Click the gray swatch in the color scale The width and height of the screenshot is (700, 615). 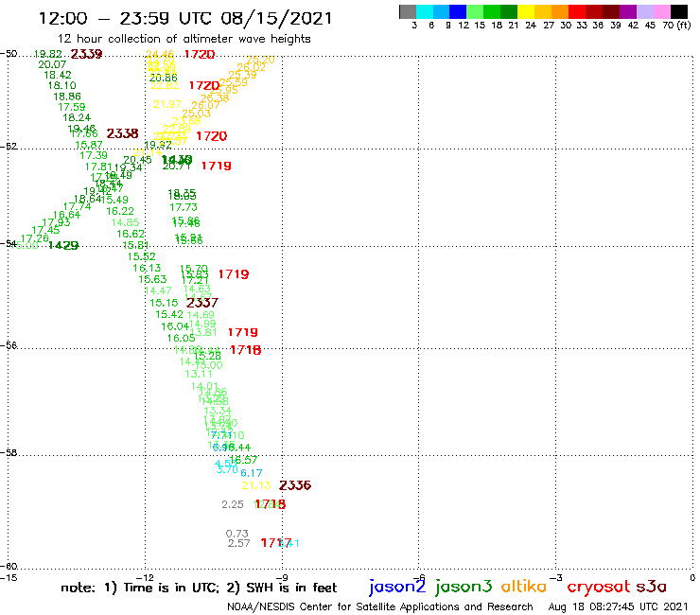(x=408, y=11)
